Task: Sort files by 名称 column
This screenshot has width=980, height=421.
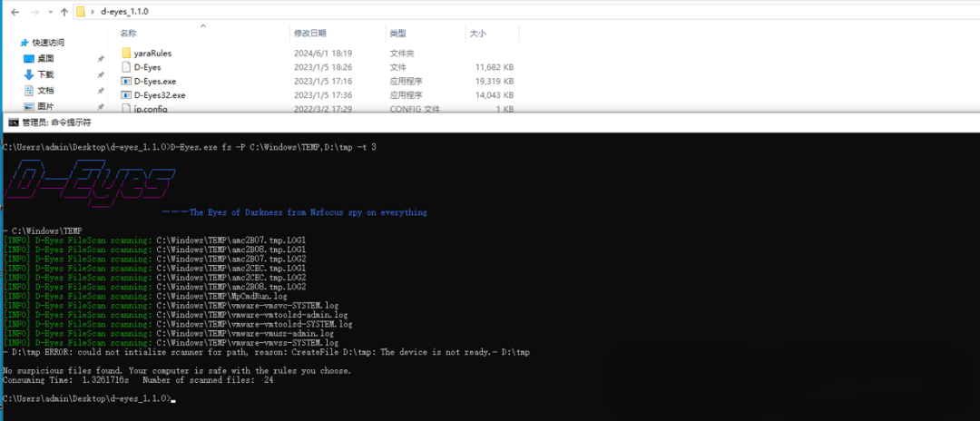Action: (x=128, y=33)
